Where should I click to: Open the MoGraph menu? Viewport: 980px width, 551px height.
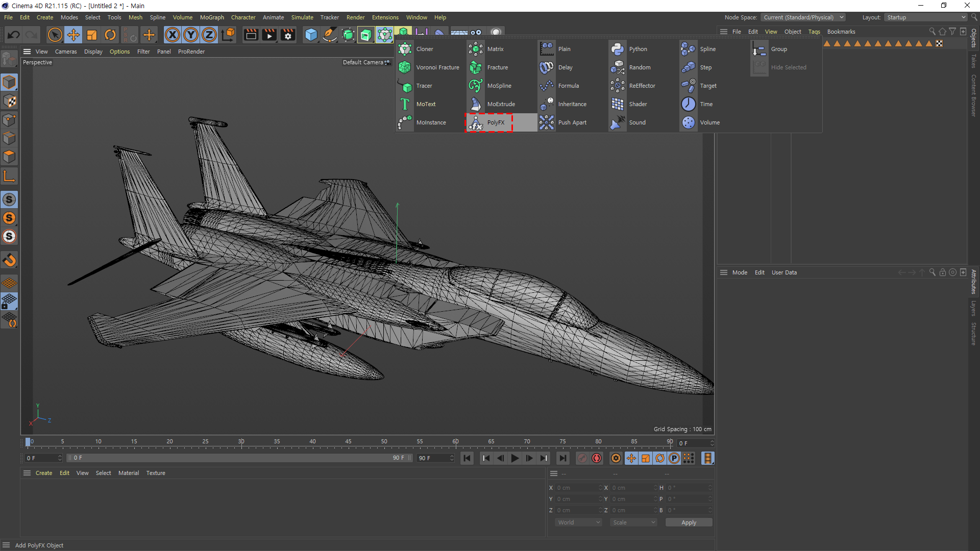[x=212, y=17]
